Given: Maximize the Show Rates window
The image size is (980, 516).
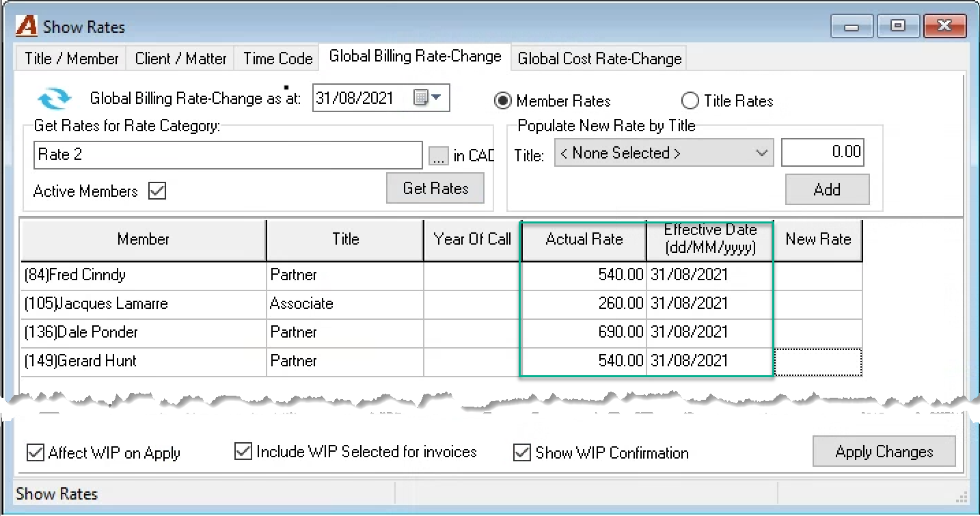Looking at the screenshot, I should (898, 27).
